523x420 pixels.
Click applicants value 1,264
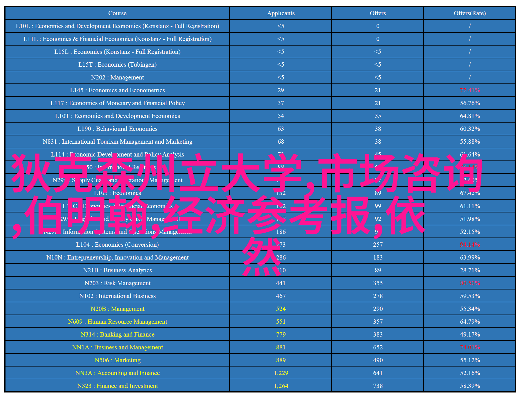[x=281, y=386]
